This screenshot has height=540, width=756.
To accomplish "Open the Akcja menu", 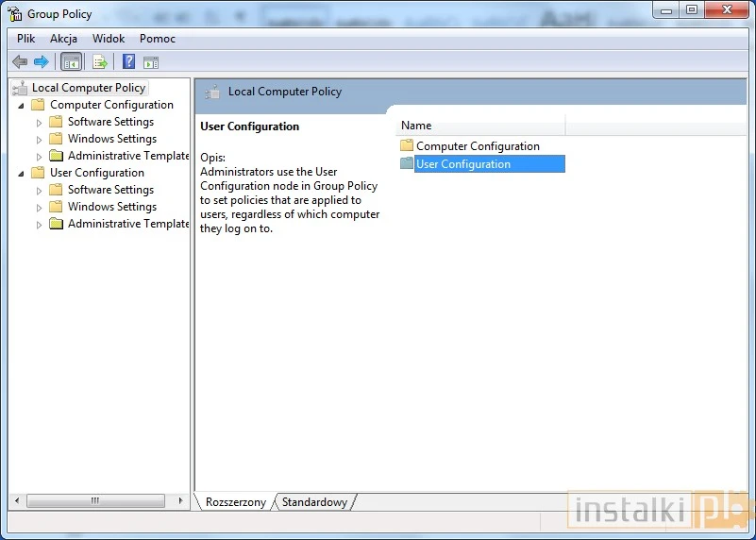I will click(63, 39).
